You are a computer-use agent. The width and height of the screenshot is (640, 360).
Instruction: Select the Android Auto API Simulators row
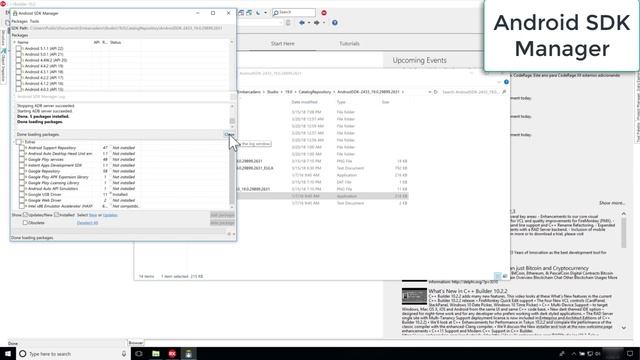[122, 189]
